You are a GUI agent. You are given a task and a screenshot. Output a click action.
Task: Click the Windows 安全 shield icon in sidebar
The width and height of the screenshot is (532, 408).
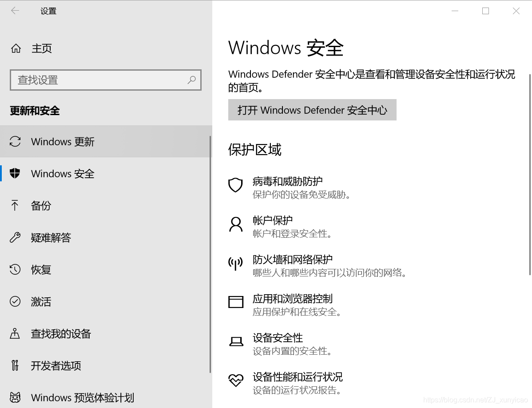(15, 173)
